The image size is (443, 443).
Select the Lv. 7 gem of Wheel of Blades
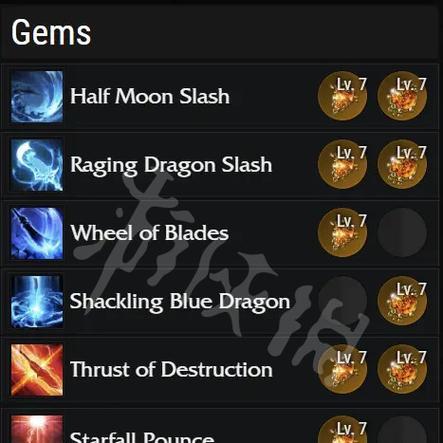(x=343, y=233)
